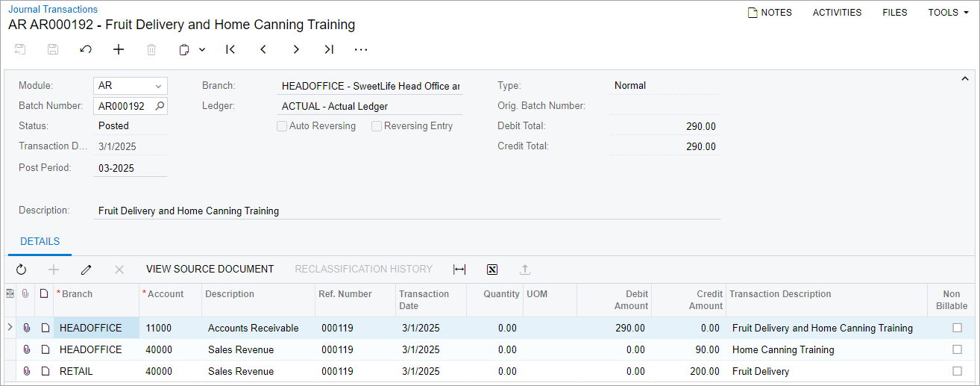Expand the clipboard dropdown arrow
This screenshot has width=980, height=386.
coord(202,50)
